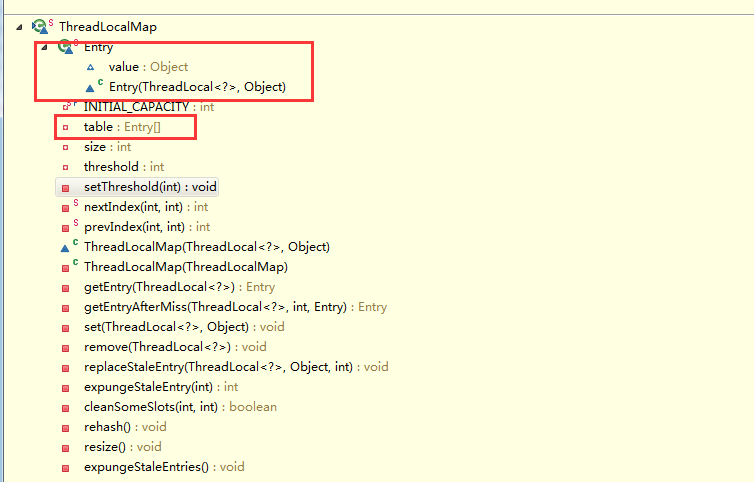Select expungeStaleEntry(int) : int method
Screen dimensions: 754x482
coord(161,387)
